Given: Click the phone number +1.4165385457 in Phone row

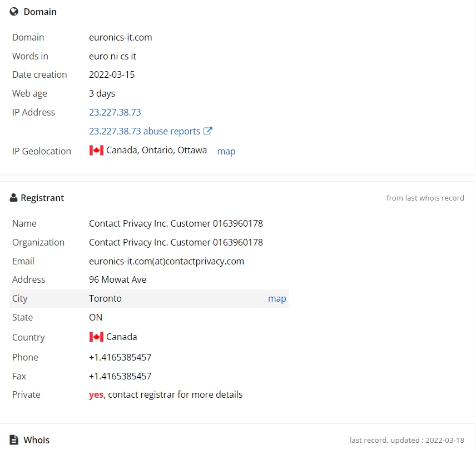Looking at the screenshot, I should click(x=120, y=357).
